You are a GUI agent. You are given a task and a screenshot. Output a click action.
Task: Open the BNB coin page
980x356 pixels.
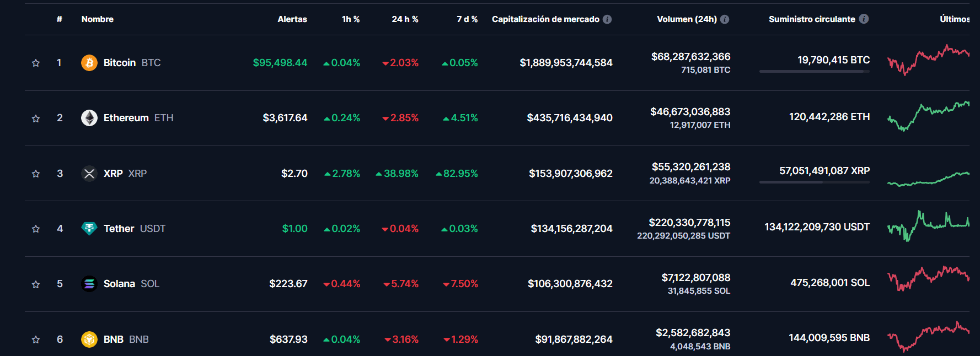126,339
